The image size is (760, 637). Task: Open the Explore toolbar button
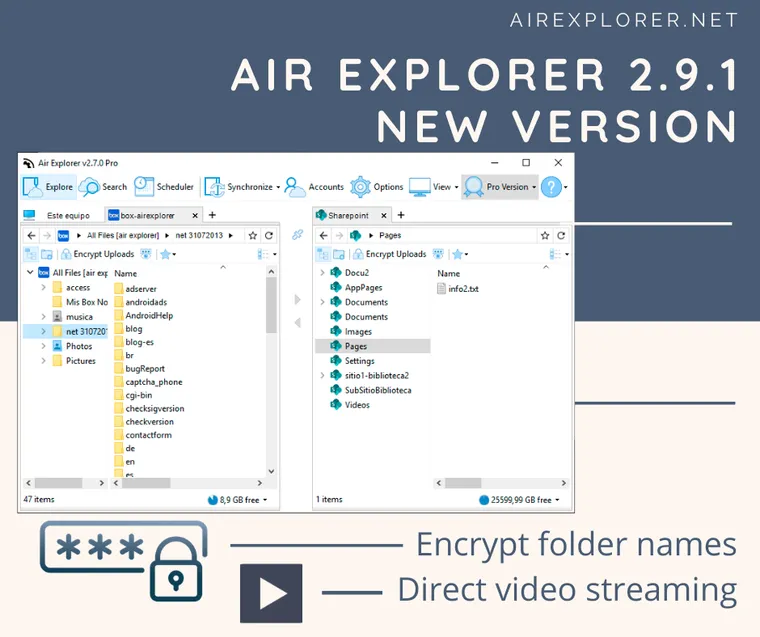click(48, 187)
